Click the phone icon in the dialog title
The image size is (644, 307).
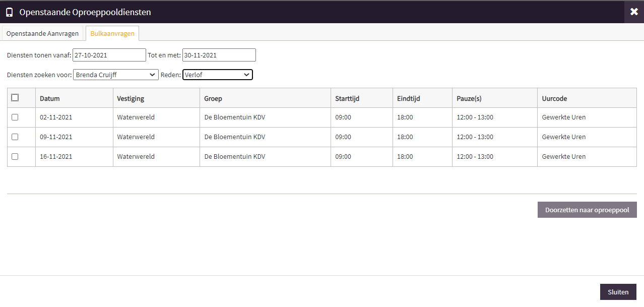click(9, 12)
